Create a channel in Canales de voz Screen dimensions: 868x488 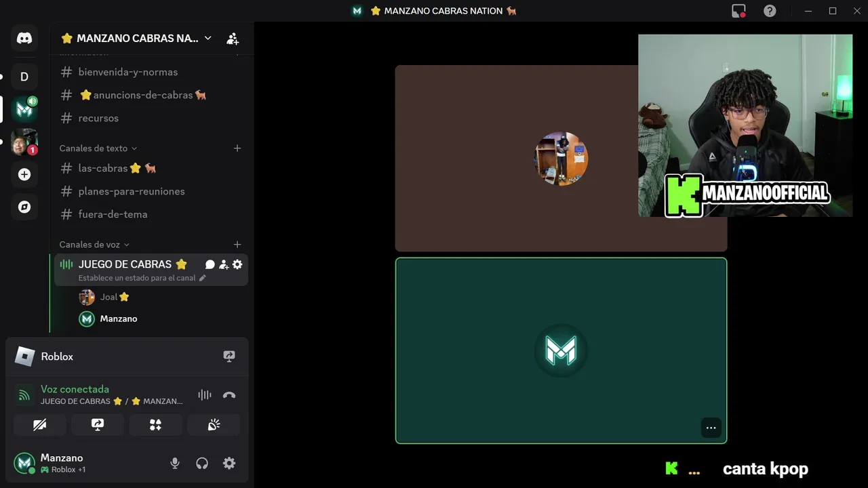click(237, 245)
